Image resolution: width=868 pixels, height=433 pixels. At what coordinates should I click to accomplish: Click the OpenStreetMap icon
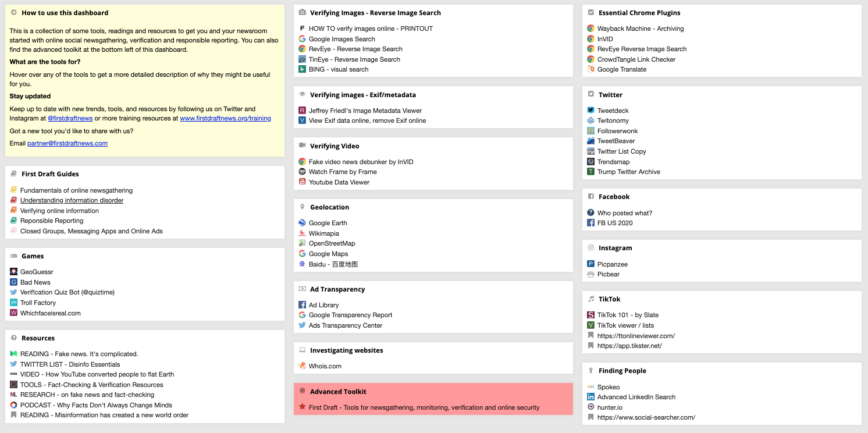point(302,243)
